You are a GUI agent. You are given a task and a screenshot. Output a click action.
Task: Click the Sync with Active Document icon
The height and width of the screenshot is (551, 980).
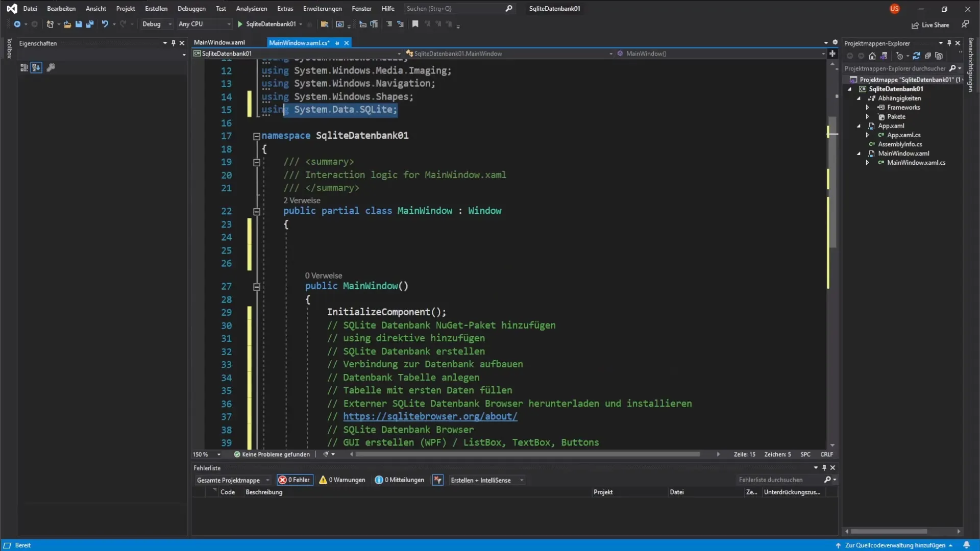[x=916, y=56]
